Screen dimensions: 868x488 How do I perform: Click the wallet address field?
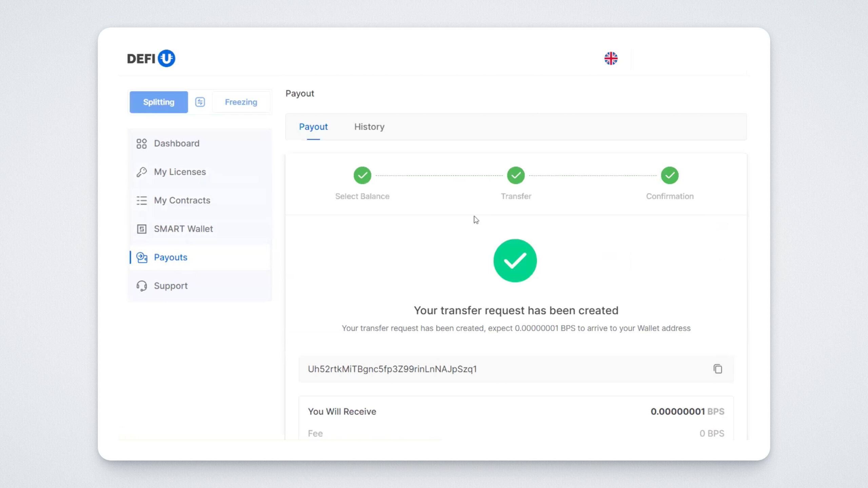[475, 369]
